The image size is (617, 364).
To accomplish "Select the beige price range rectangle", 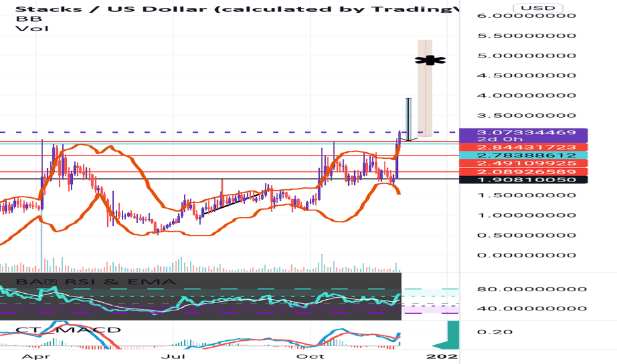I will point(425,88).
